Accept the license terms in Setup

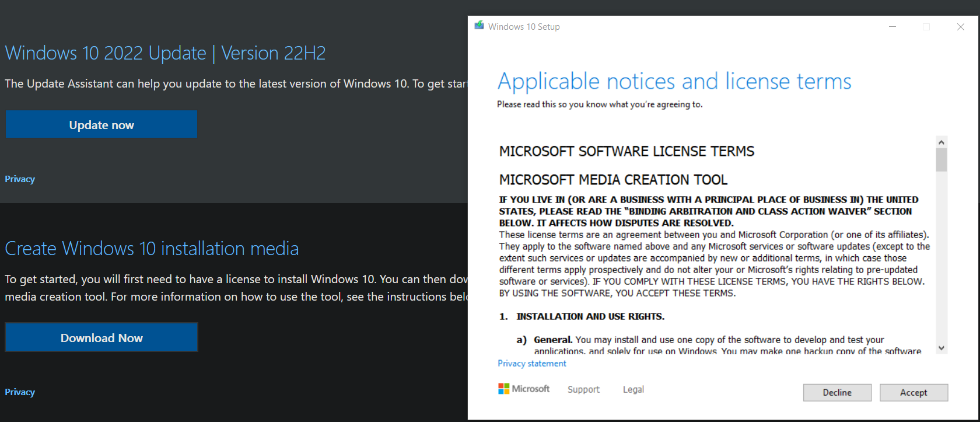click(914, 392)
